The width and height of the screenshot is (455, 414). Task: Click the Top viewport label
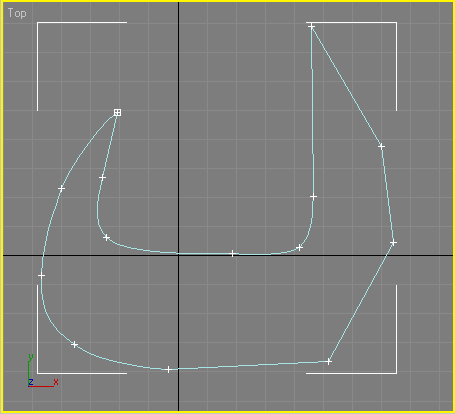click(x=17, y=13)
